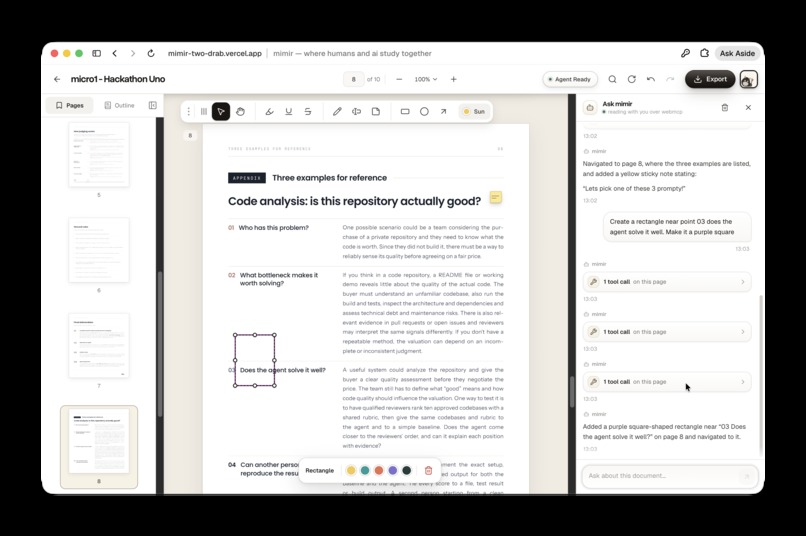Choose the strikethrough annotation tool
806x536 pixels.
click(308, 112)
